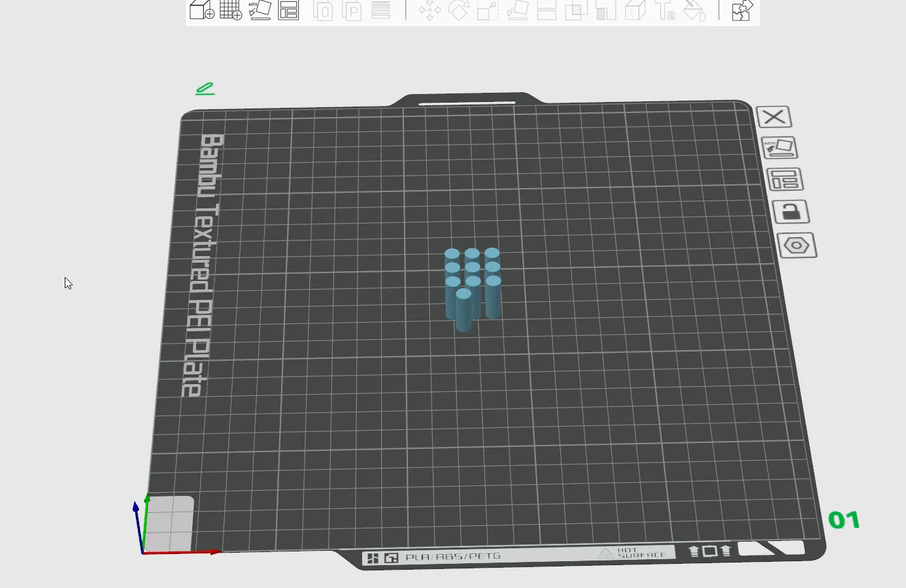Select the front-most blue cylinder

[463, 310]
